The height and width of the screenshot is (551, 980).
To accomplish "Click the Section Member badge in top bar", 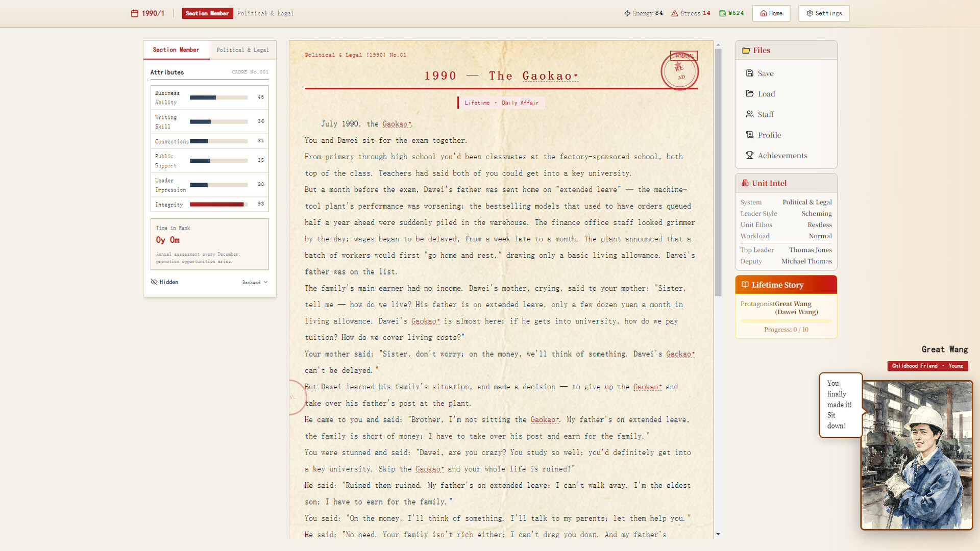I will tap(207, 13).
